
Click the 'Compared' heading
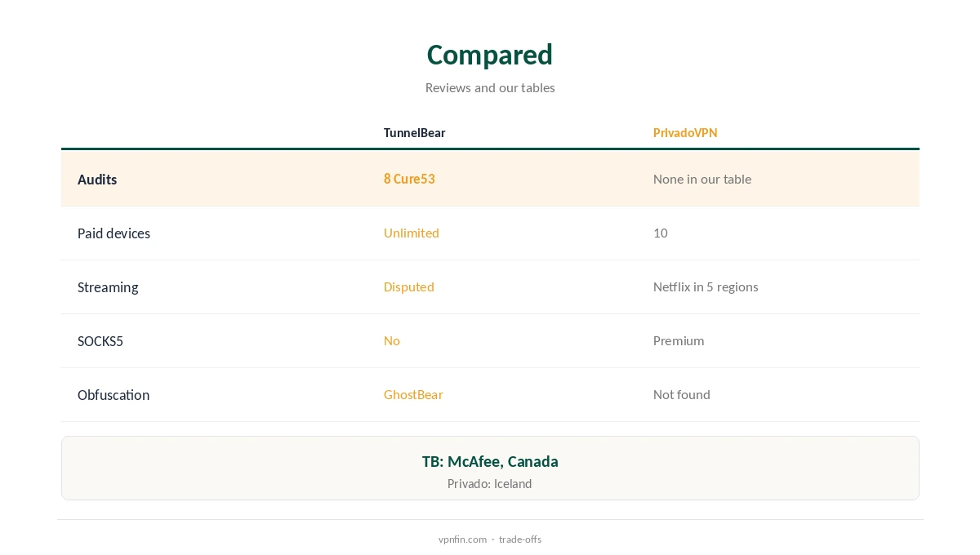pos(490,55)
